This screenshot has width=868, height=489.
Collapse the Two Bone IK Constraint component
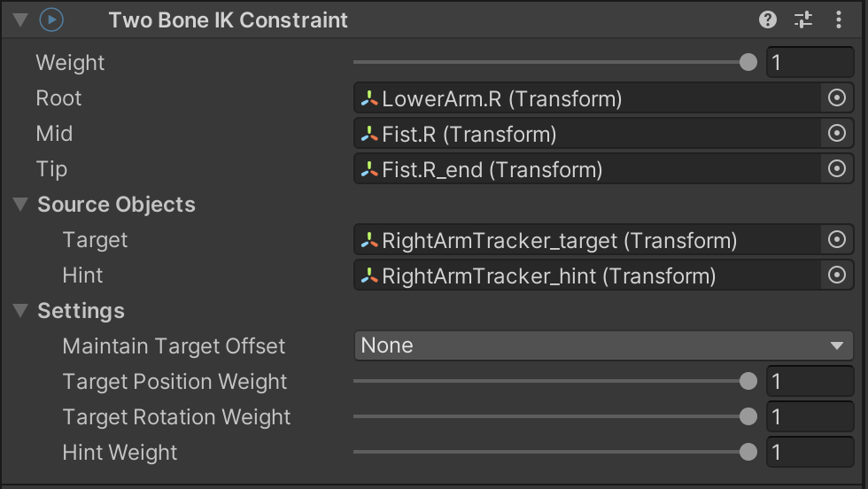click(x=20, y=20)
